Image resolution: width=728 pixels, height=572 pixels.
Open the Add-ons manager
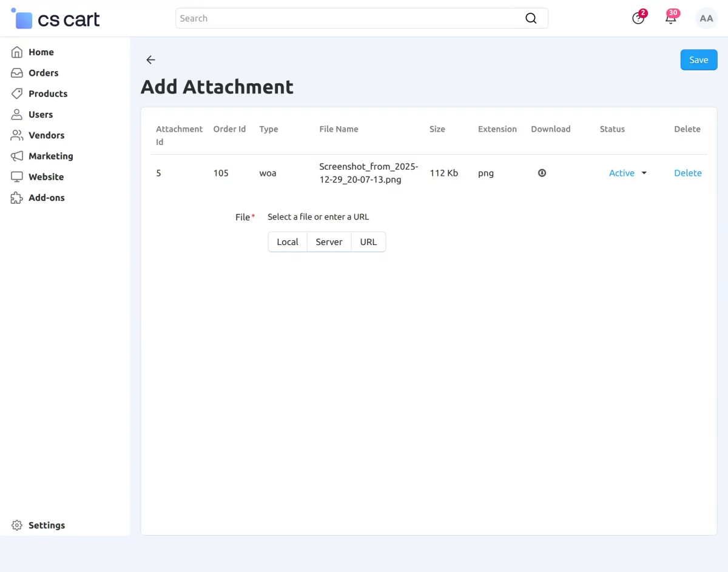tap(45, 197)
